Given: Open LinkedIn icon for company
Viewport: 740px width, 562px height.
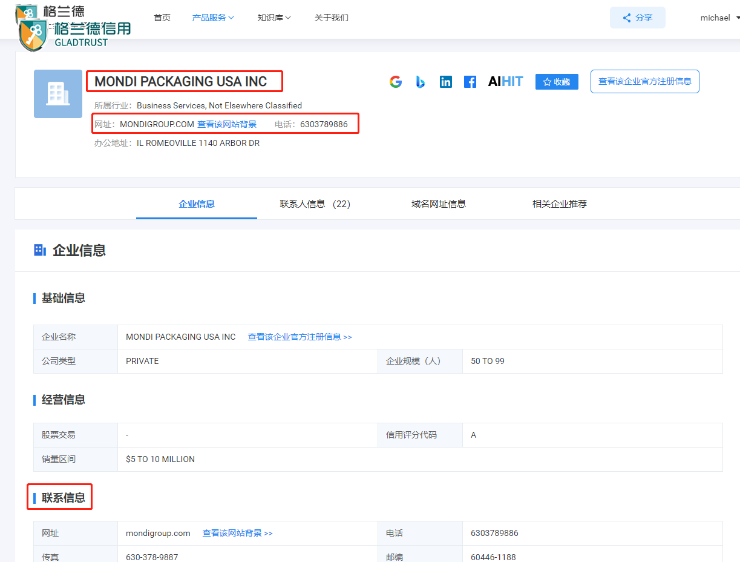Looking at the screenshot, I should click(x=446, y=82).
